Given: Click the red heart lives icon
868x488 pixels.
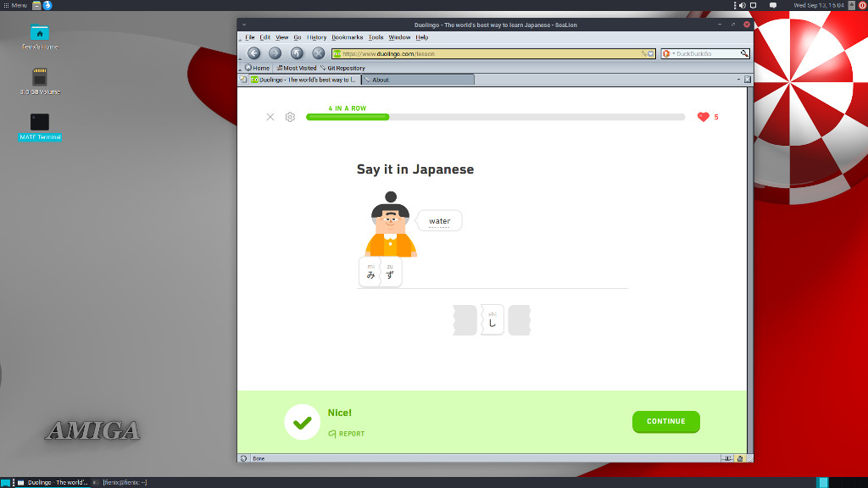Looking at the screenshot, I should click(x=703, y=117).
